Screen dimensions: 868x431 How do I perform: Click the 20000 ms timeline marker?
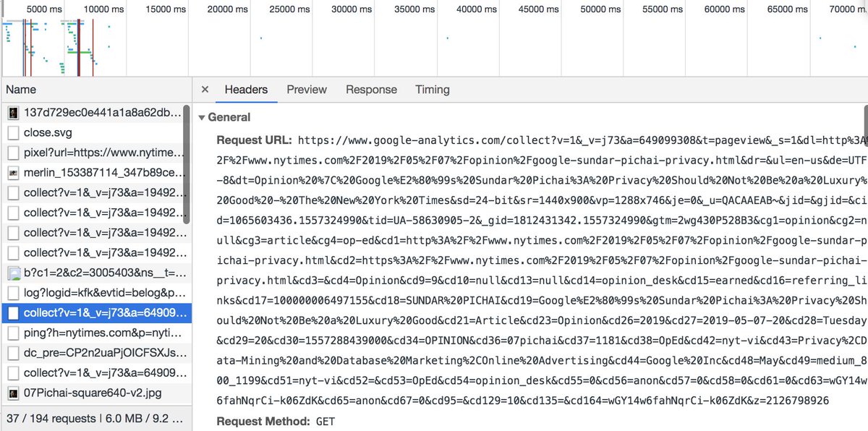click(x=227, y=9)
